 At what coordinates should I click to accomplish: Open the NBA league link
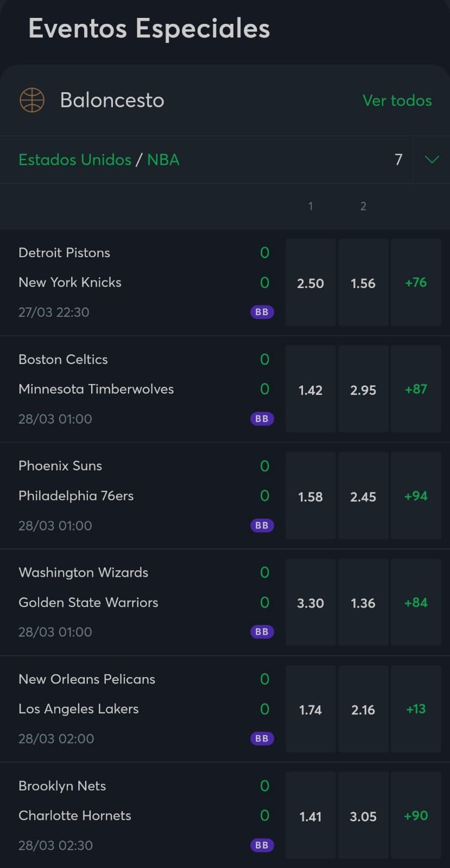pos(163,159)
